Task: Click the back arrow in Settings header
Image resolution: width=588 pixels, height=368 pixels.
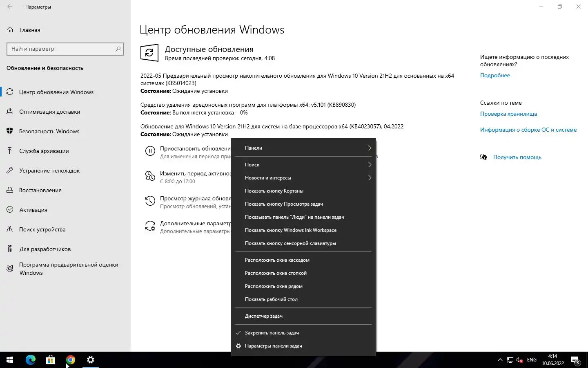Action: click(10, 7)
